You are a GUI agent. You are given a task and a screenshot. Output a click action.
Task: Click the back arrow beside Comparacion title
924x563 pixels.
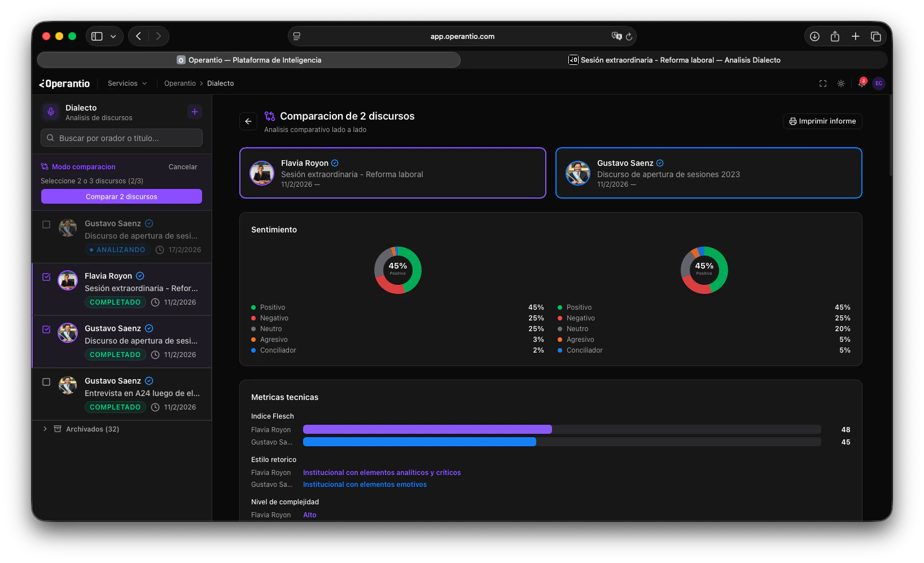[x=248, y=121]
